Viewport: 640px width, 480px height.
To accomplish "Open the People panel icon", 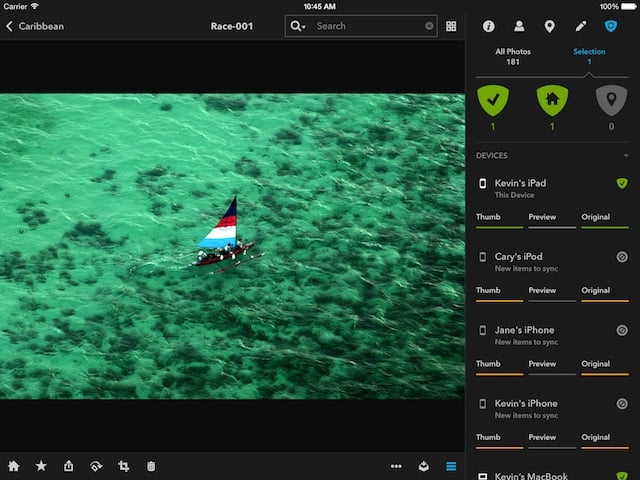I will click(519, 26).
